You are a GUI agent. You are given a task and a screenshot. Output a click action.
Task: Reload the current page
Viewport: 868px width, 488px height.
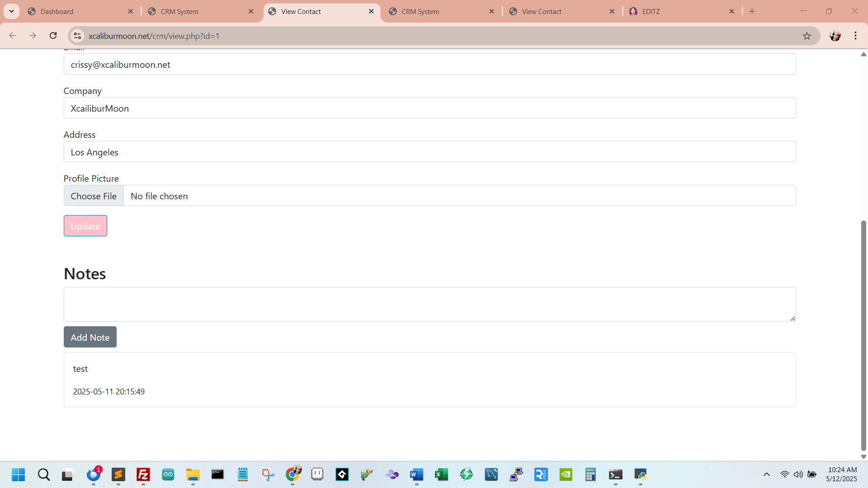[53, 36]
